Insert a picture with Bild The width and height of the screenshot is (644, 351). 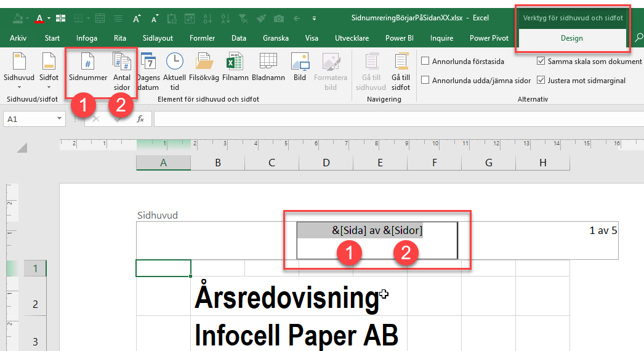(x=300, y=67)
